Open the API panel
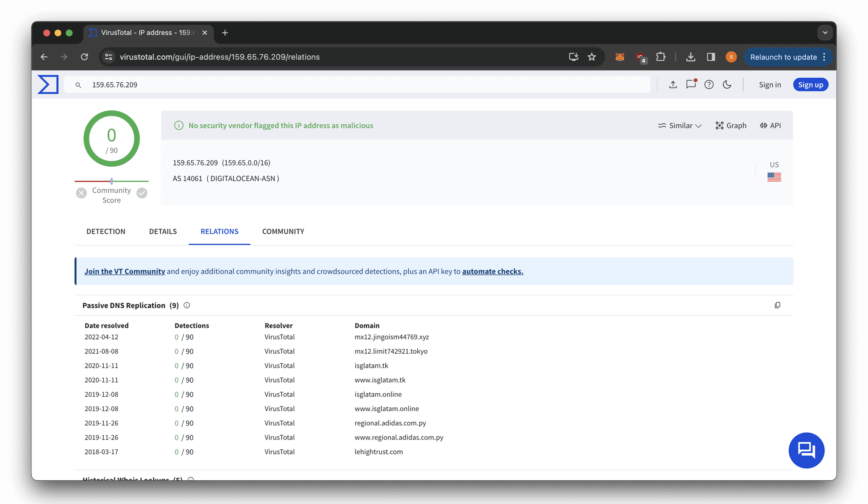Viewport: 868px width, 504px height. click(x=770, y=125)
